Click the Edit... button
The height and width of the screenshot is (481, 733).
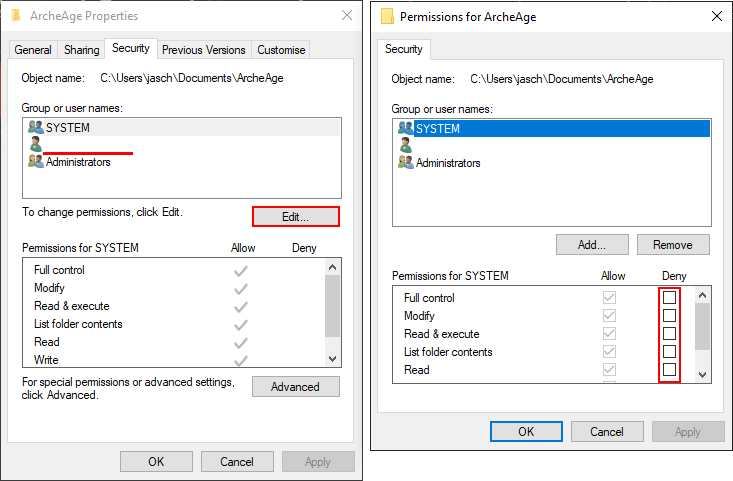pyautogui.click(x=295, y=217)
